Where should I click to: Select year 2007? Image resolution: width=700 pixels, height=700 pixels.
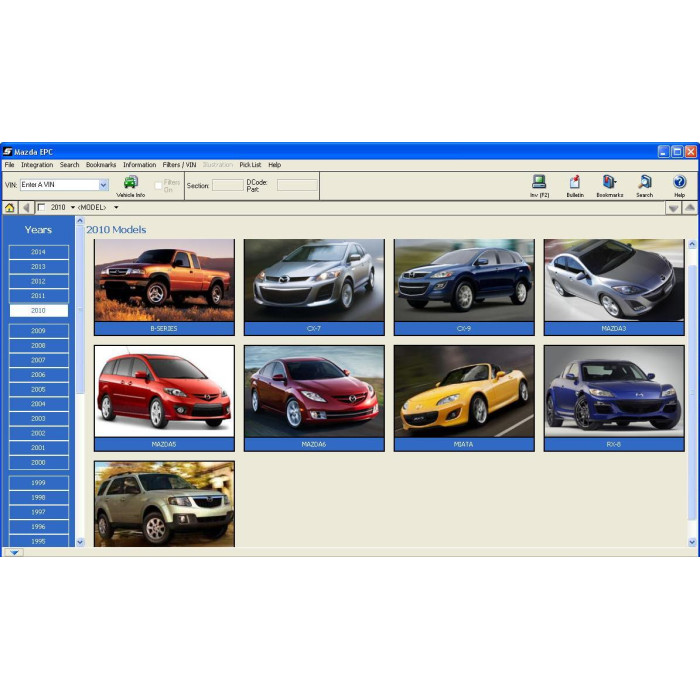click(38, 360)
